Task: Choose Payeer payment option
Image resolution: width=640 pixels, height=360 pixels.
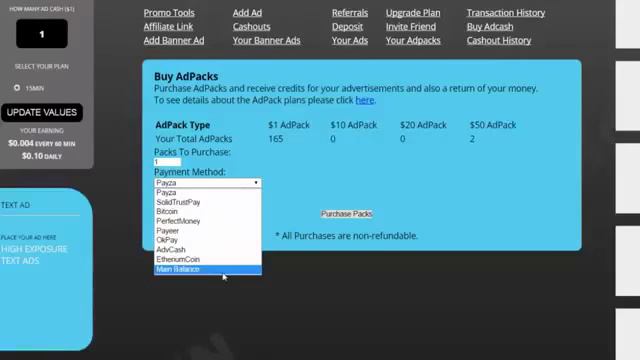Action: (x=208, y=231)
